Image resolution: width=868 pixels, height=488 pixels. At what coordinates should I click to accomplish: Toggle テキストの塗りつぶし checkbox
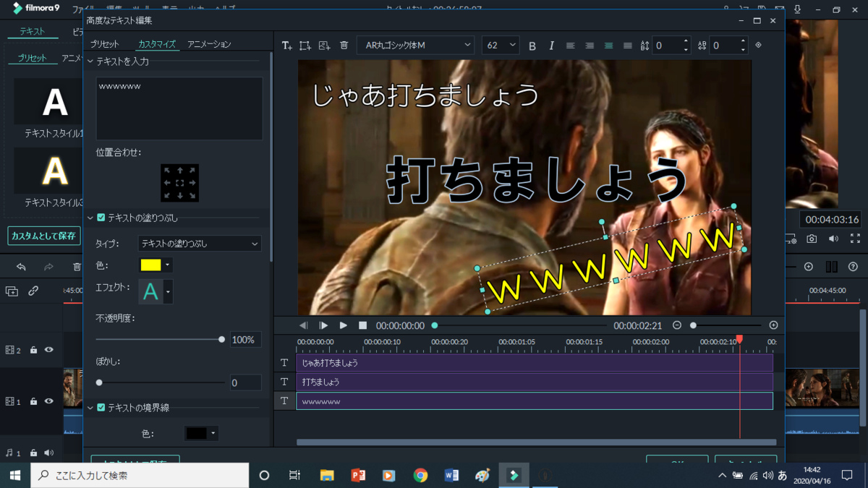101,218
